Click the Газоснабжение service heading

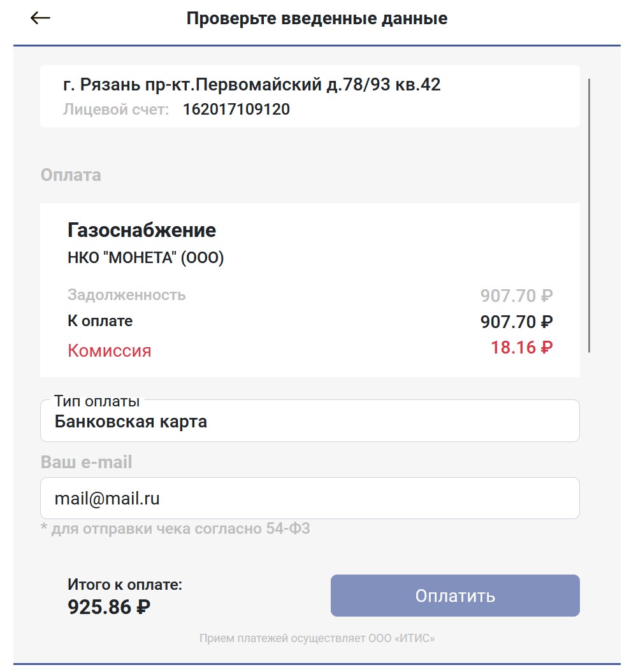coord(141,230)
